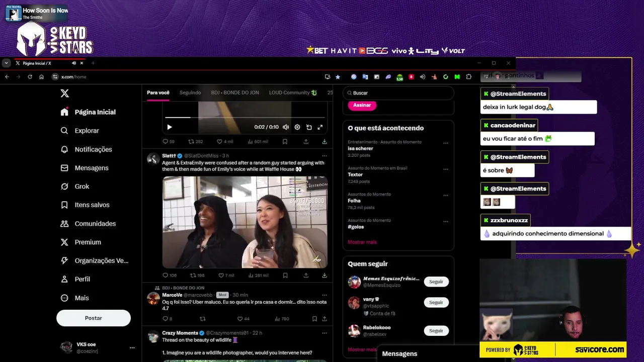Like the post with 4 mil likes

[225, 142]
